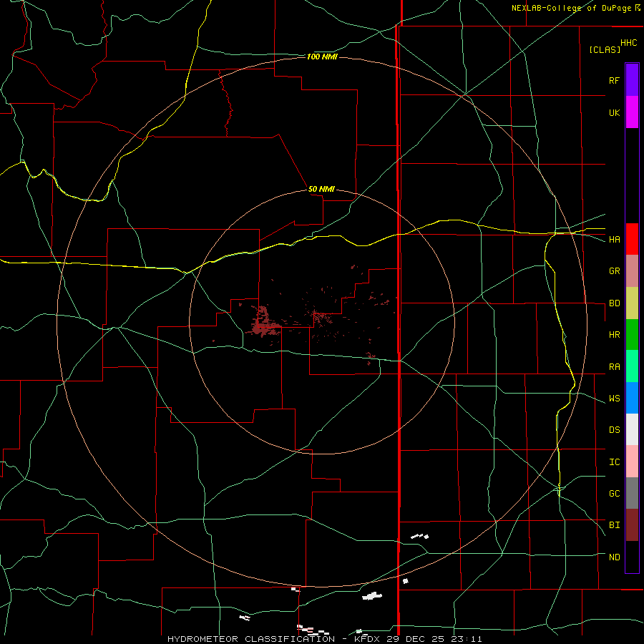Click the [CLAS] legend header
The width and height of the screenshot is (644, 644).
(x=605, y=49)
